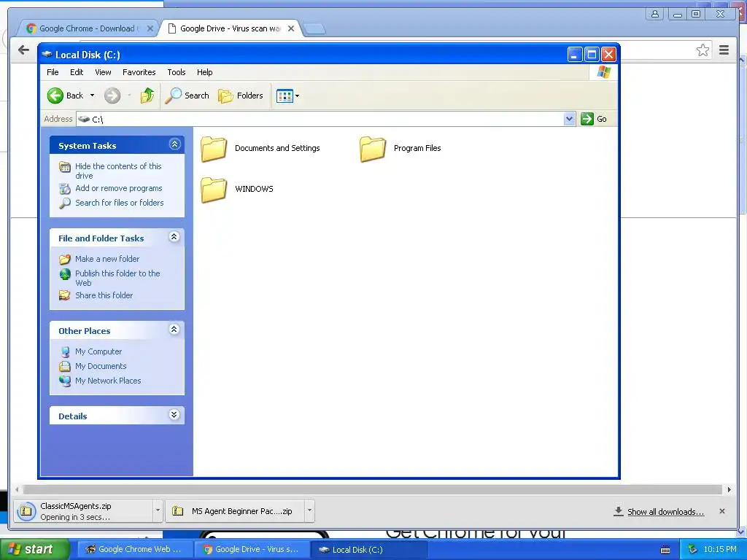747x560 pixels.
Task: Select the Documents and Settings folder icon
Action: 214,149
